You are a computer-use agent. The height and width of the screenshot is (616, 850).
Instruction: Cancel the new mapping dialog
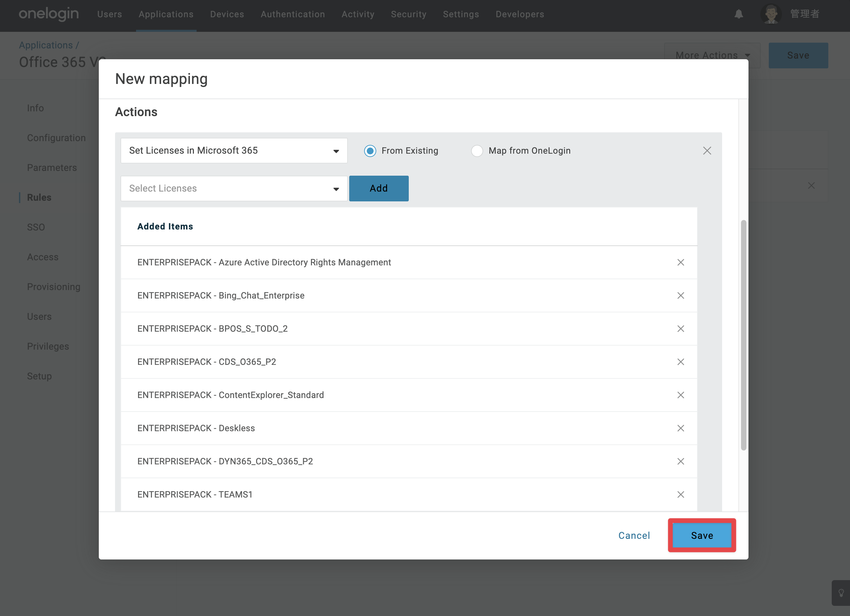pos(634,535)
